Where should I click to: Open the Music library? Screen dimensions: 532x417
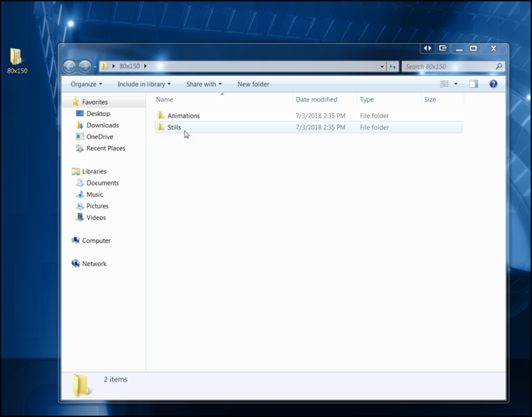click(94, 194)
